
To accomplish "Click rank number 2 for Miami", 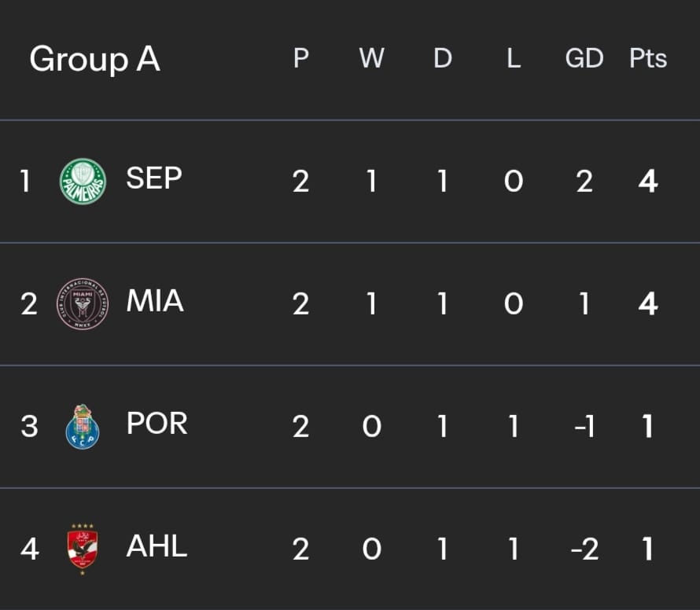I will (x=29, y=304).
